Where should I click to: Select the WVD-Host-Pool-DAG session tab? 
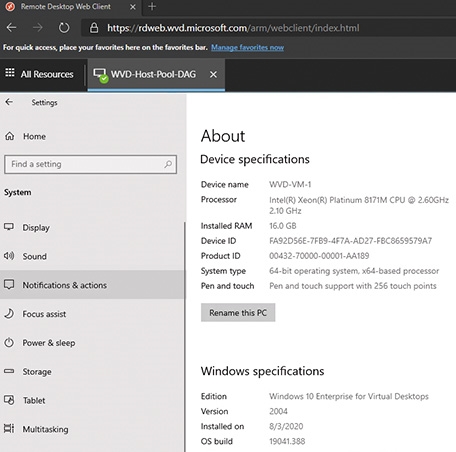pyautogui.click(x=156, y=74)
